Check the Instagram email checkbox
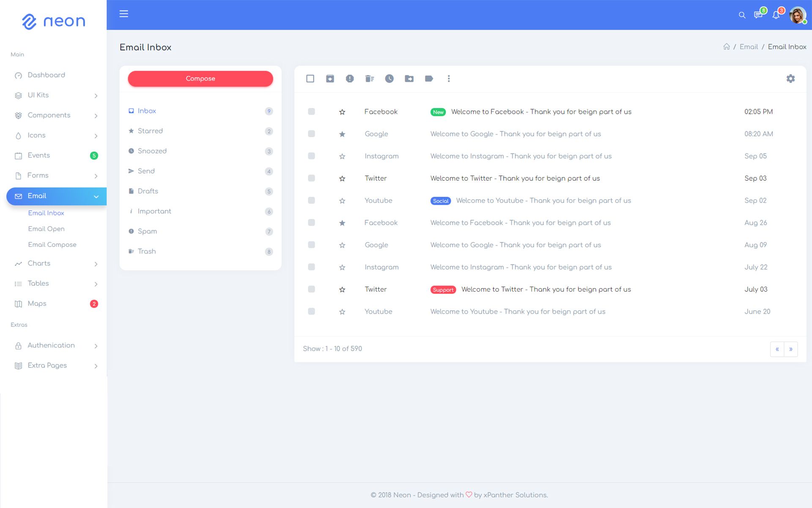 click(x=311, y=156)
